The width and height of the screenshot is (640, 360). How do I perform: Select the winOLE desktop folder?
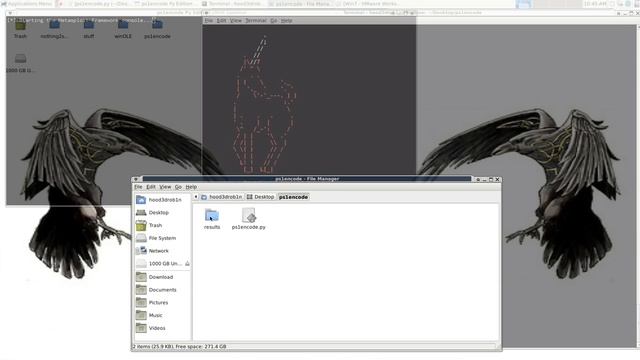123,29
